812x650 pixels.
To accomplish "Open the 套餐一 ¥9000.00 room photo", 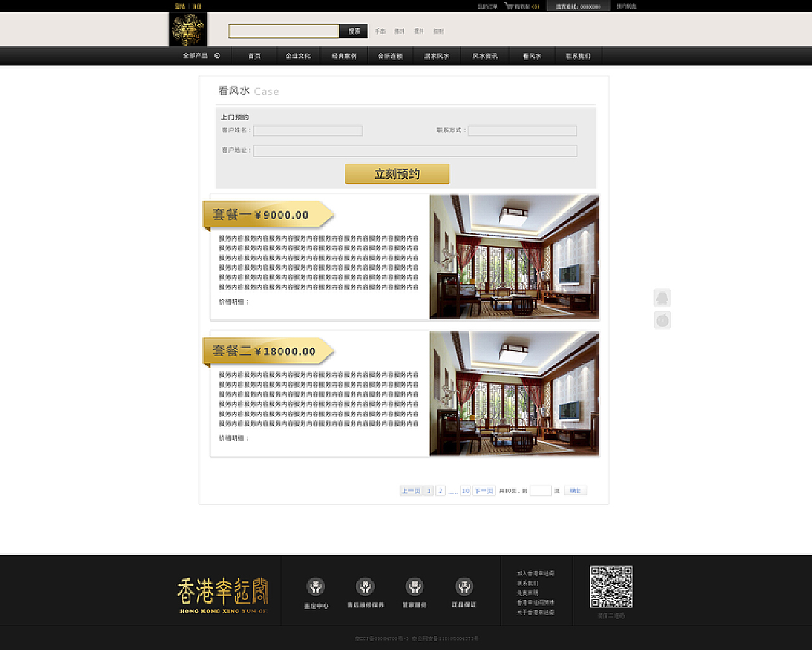I will (x=514, y=256).
